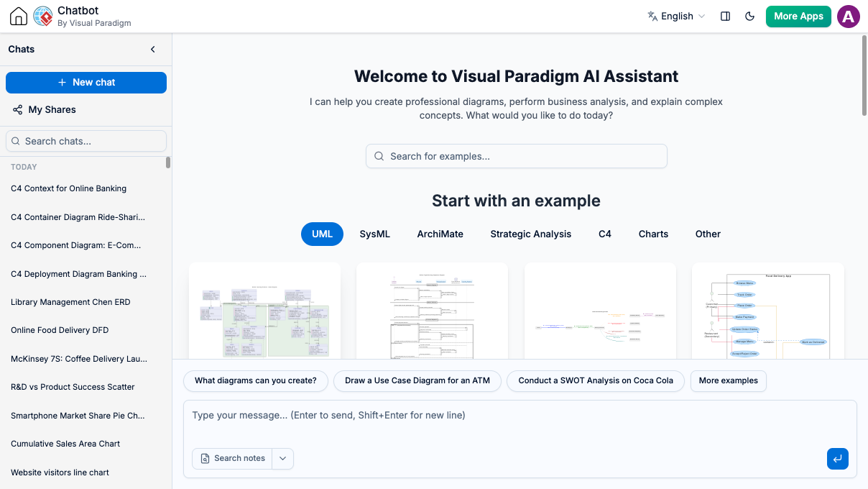This screenshot has height=489, width=868.
Task: Click the Visual Paradigm Chatbot logo
Action: coord(43,17)
